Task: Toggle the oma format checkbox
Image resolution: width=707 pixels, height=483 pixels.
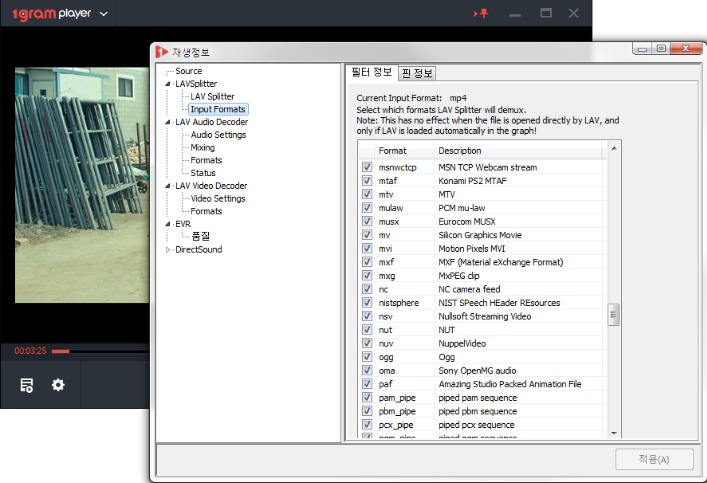Action: point(367,370)
